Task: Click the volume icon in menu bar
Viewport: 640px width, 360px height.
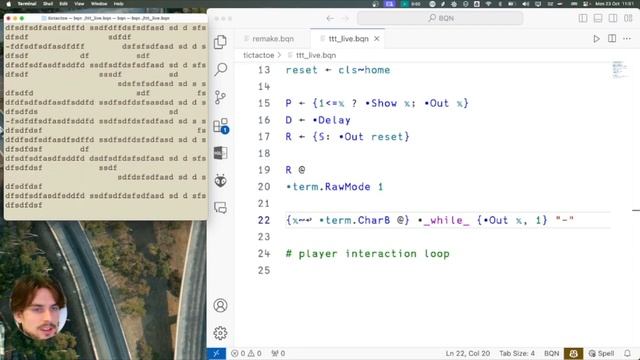Action: click(x=526, y=4)
